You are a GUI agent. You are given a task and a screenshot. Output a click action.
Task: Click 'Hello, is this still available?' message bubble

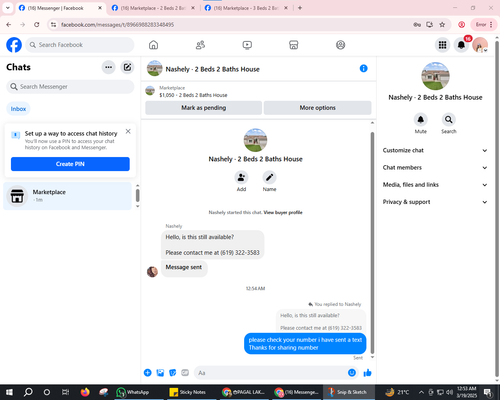(x=212, y=245)
